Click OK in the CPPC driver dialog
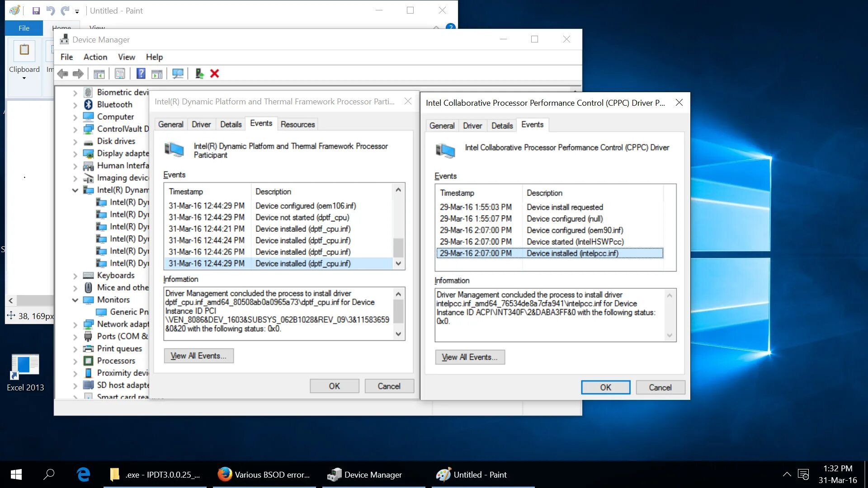This screenshot has width=868, height=488. tap(605, 387)
